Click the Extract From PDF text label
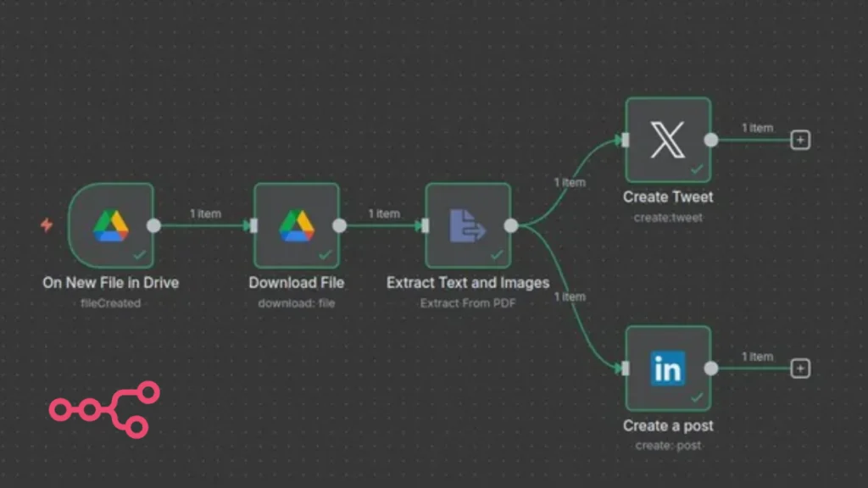The width and height of the screenshot is (868, 488). (467, 302)
